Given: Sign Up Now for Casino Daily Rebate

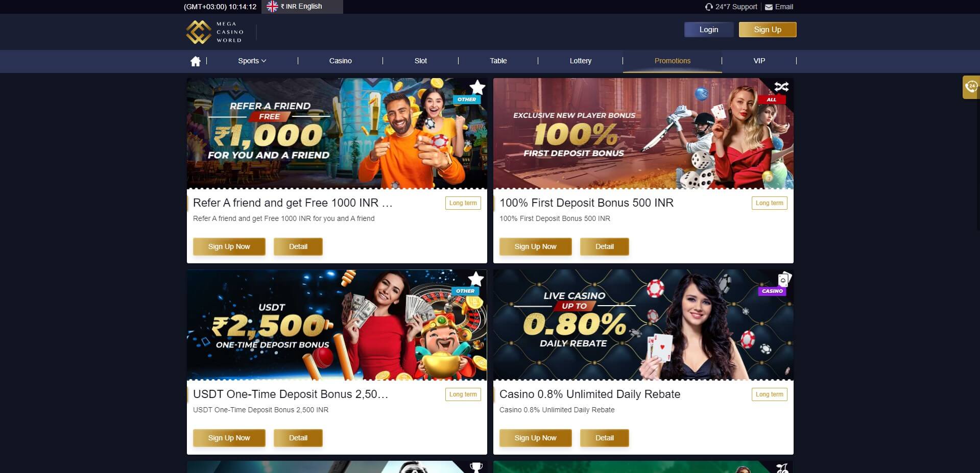Looking at the screenshot, I should pos(536,438).
